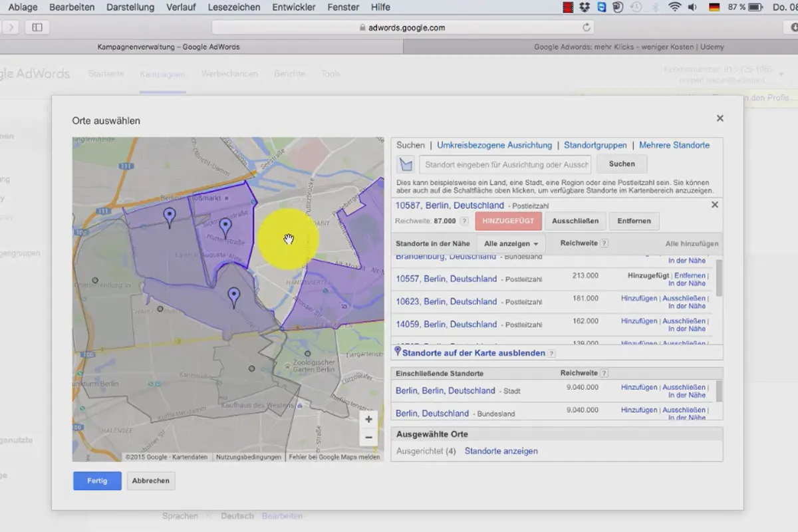This screenshot has width=798, height=532.
Task: Close the 10587 Berlin location info
Action: (x=715, y=205)
